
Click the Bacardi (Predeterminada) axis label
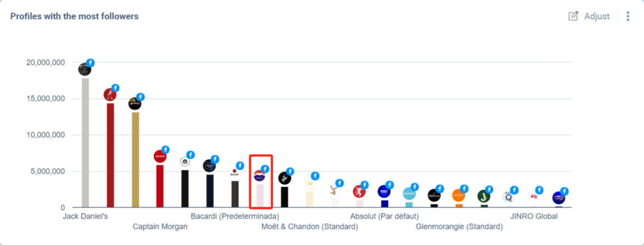point(235,216)
